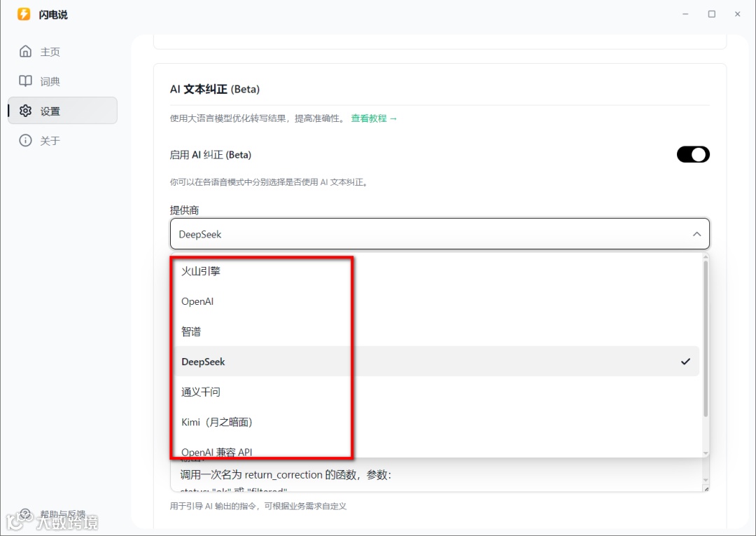Open the 主页 navigation item
The image size is (756, 536).
(x=63, y=52)
